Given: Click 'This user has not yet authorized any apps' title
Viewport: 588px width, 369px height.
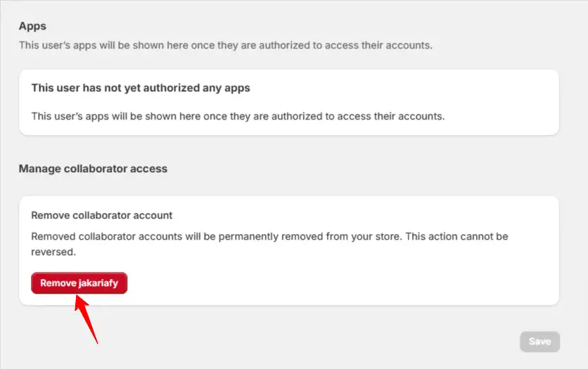Looking at the screenshot, I should point(141,88).
